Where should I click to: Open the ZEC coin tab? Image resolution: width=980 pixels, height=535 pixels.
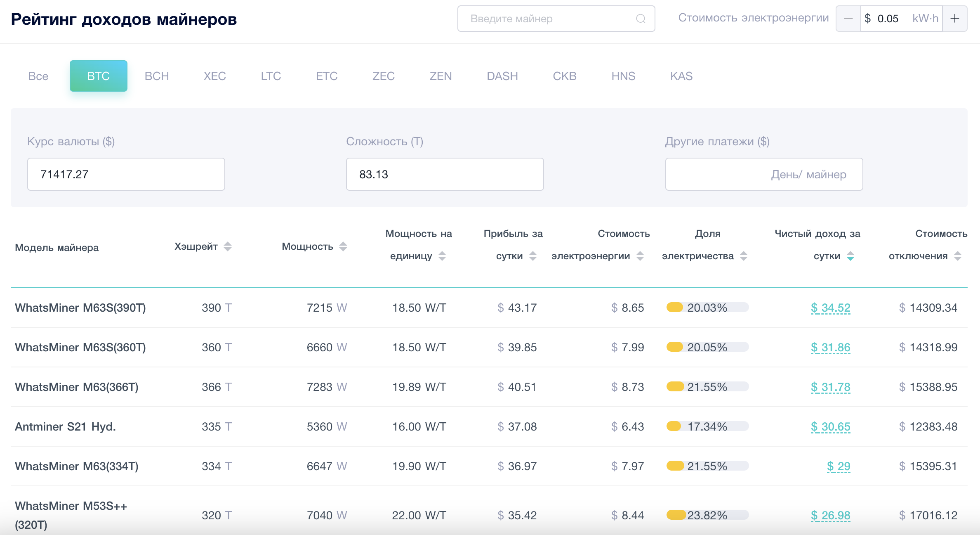coord(384,76)
